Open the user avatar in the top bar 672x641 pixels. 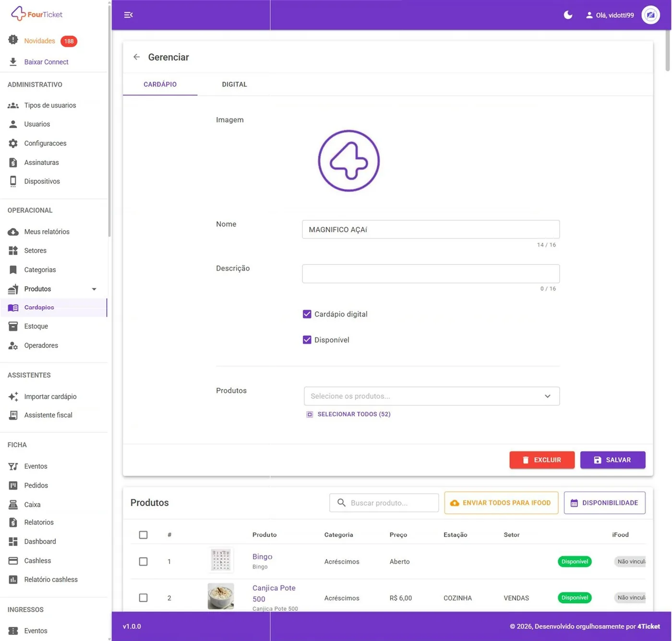(x=650, y=15)
